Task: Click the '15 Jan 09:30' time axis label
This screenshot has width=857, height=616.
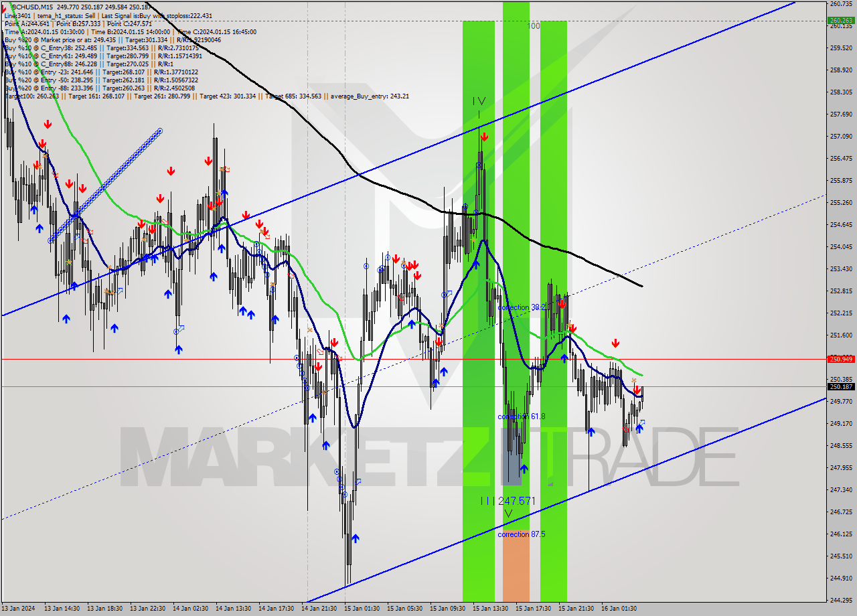Action: 448,609
